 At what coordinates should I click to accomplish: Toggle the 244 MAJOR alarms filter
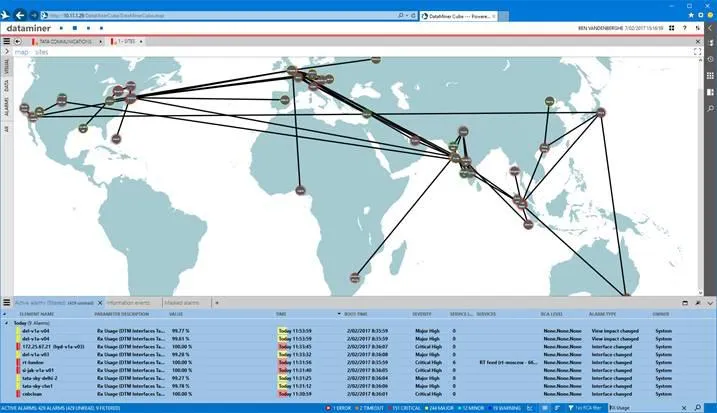click(439, 408)
